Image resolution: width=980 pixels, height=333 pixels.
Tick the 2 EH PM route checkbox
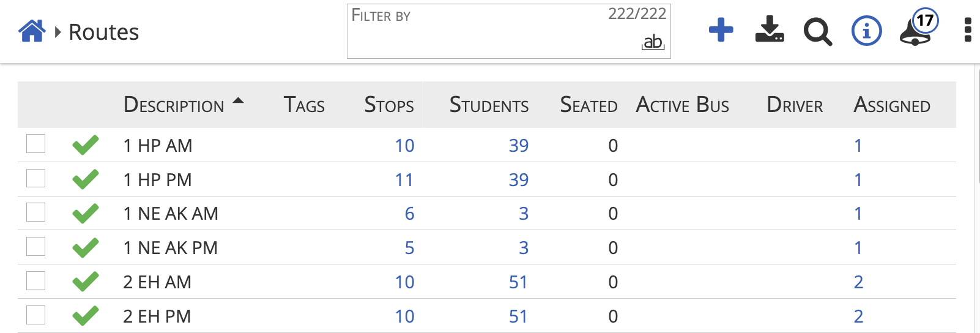pyautogui.click(x=36, y=315)
